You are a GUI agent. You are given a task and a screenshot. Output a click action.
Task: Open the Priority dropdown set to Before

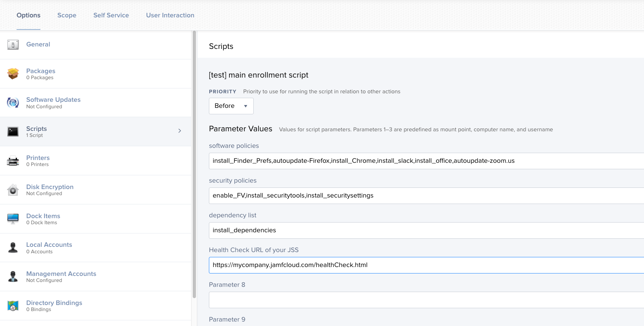point(231,106)
